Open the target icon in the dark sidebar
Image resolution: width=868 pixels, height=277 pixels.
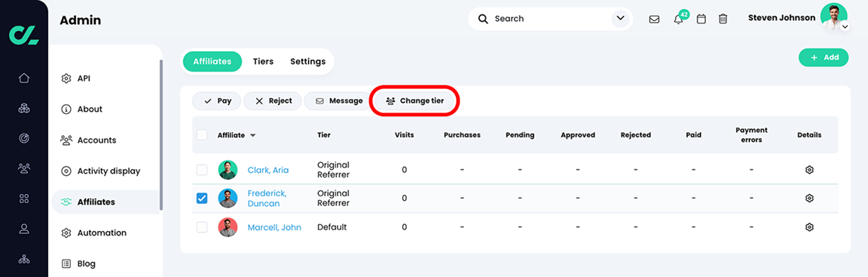point(24,139)
